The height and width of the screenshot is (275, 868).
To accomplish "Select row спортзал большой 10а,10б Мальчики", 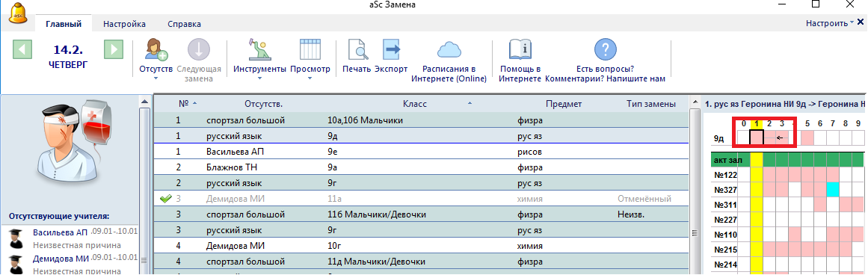I will (421, 120).
